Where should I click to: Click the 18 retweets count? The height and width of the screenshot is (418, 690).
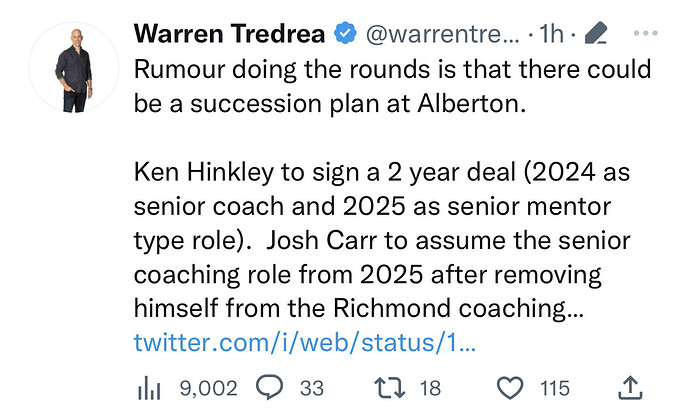pyautogui.click(x=430, y=388)
